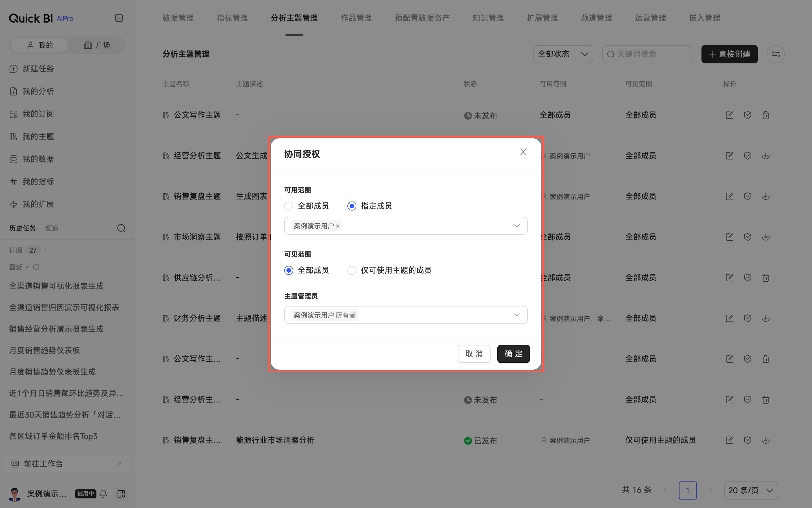
Task: Select 仅可使用主题的成员 radio
Action: (x=352, y=270)
